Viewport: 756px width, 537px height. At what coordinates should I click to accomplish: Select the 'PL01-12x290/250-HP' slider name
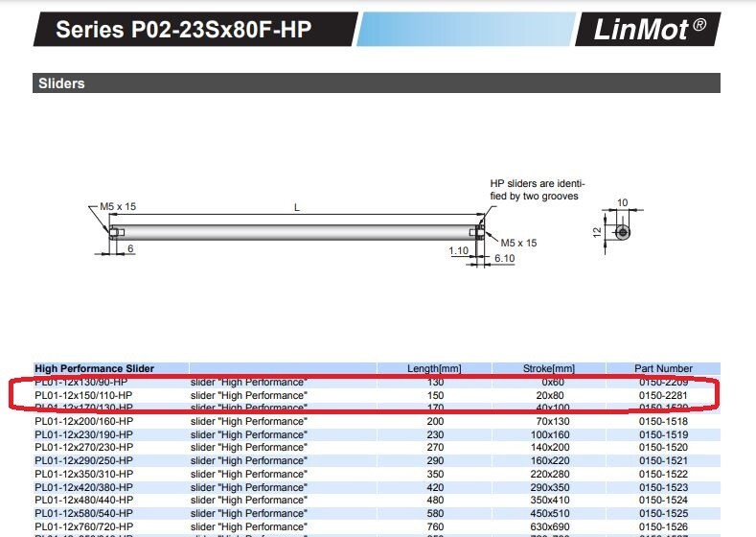[x=84, y=461]
